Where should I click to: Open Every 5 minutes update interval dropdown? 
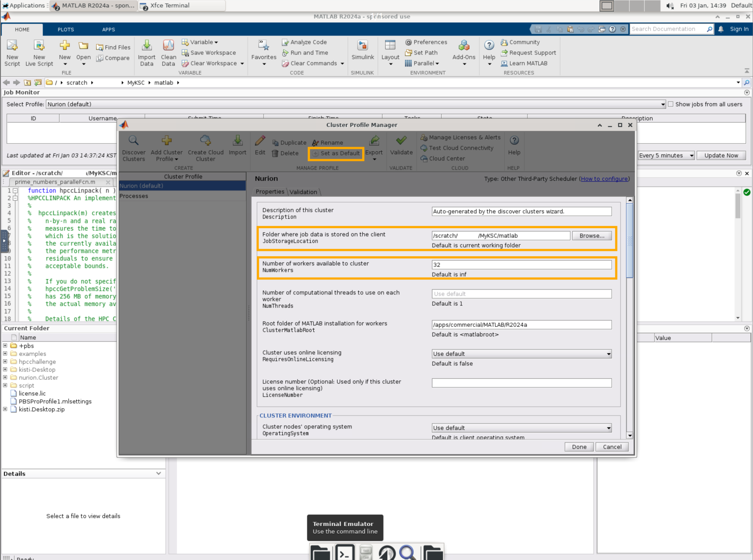click(x=666, y=155)
